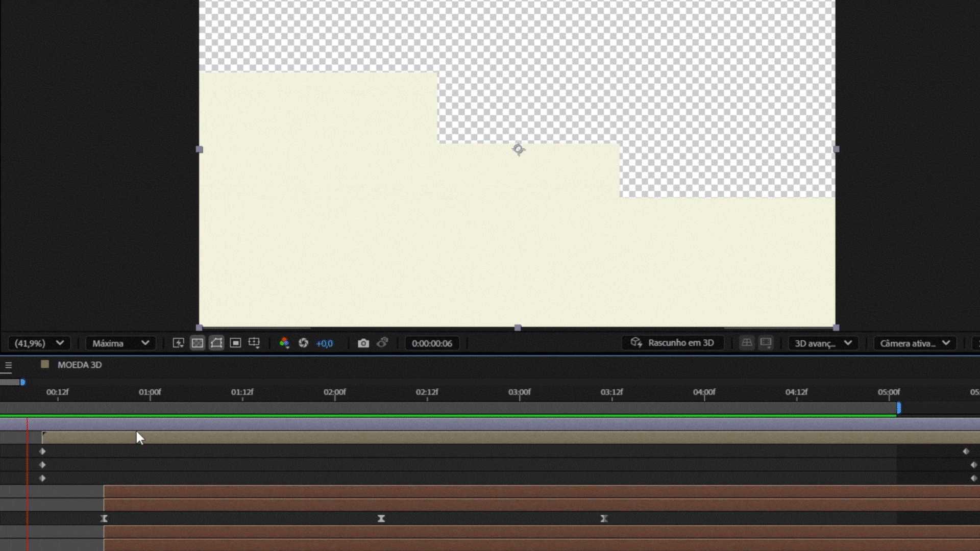The width and height of the screenshot is (980, 551).
Task: Click left middle layer transform handle
Action: [200, 149]
